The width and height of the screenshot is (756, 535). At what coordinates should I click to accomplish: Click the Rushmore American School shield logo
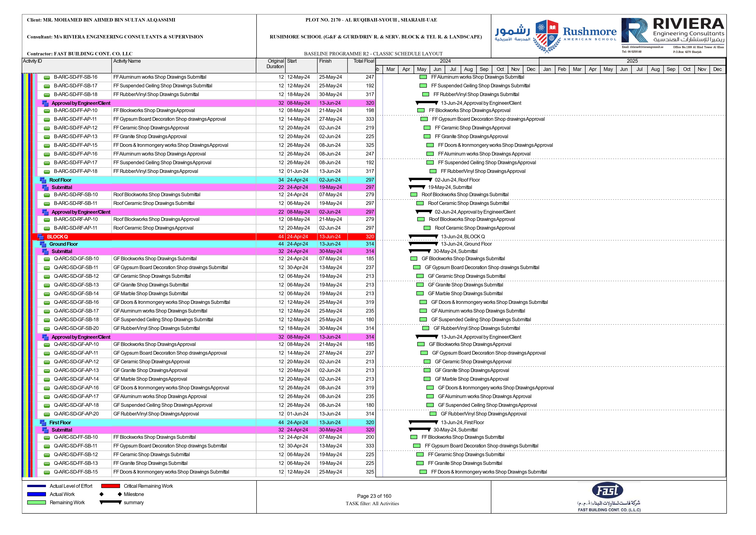pyautogui.click(x=547, y=36)
